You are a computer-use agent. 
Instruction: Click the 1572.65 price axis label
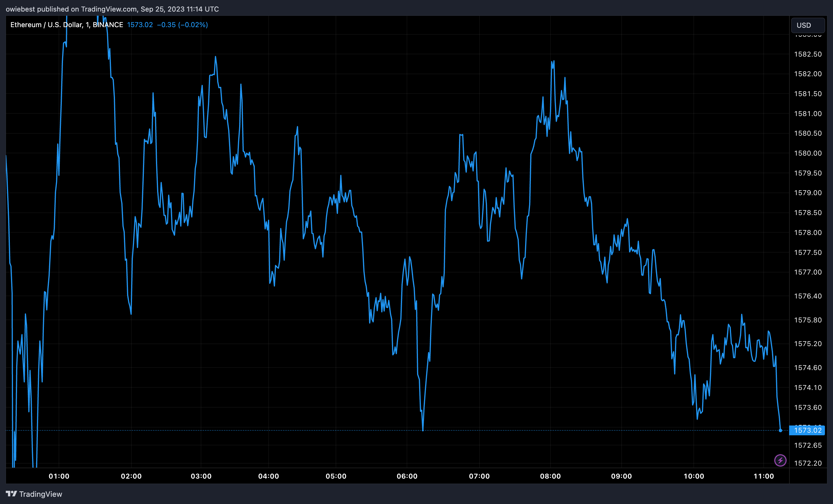pos(808,445)
